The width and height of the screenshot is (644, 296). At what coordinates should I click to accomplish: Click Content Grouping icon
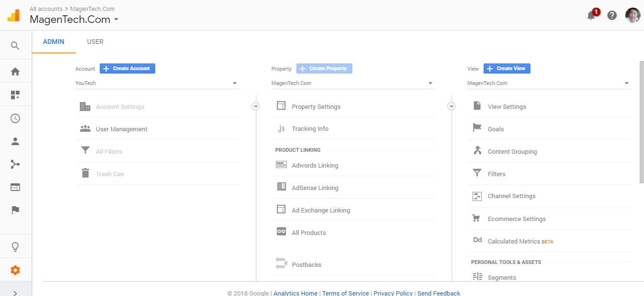coord(477,150)
